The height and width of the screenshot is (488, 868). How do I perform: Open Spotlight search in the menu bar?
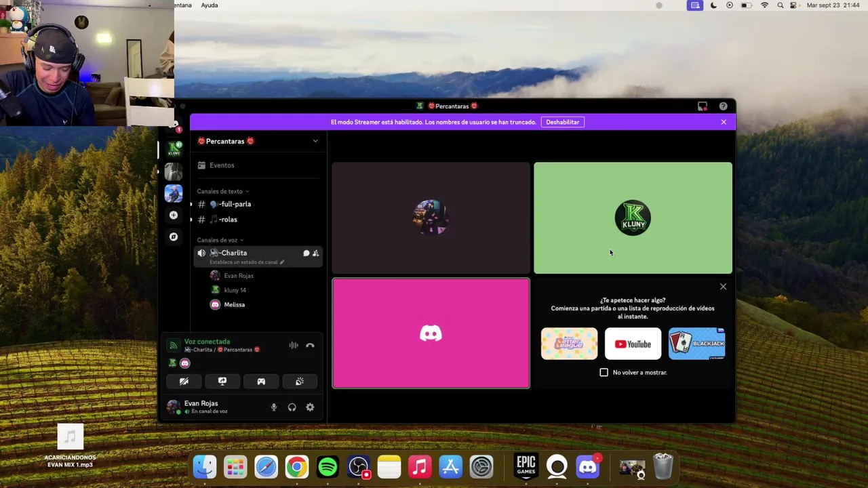coord(781,5)
